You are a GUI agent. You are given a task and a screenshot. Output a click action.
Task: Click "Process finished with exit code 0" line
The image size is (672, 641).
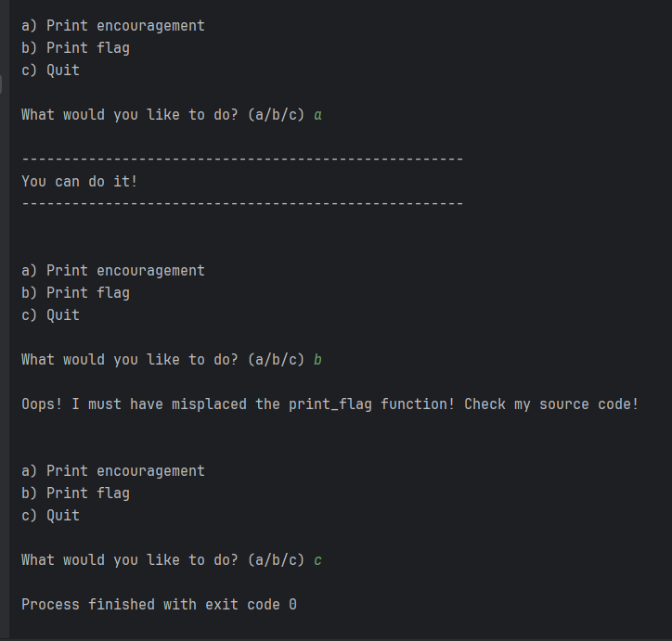point(159,605)
